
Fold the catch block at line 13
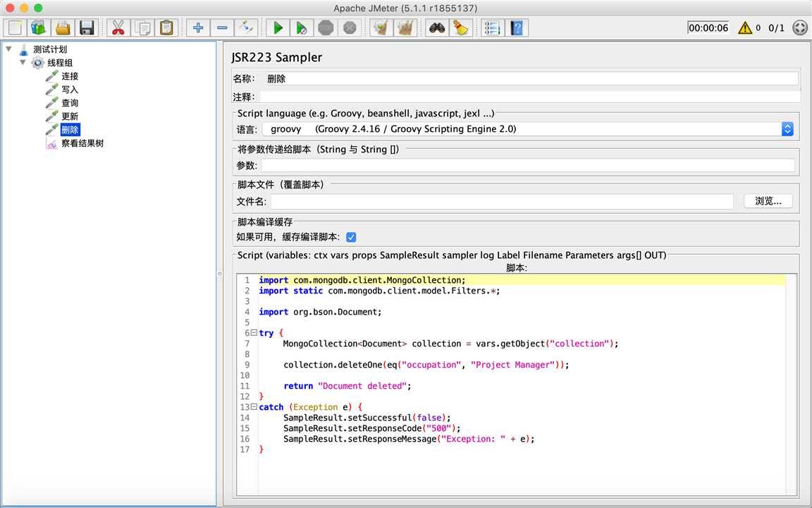pyautogui.click(x=254, y=407)
